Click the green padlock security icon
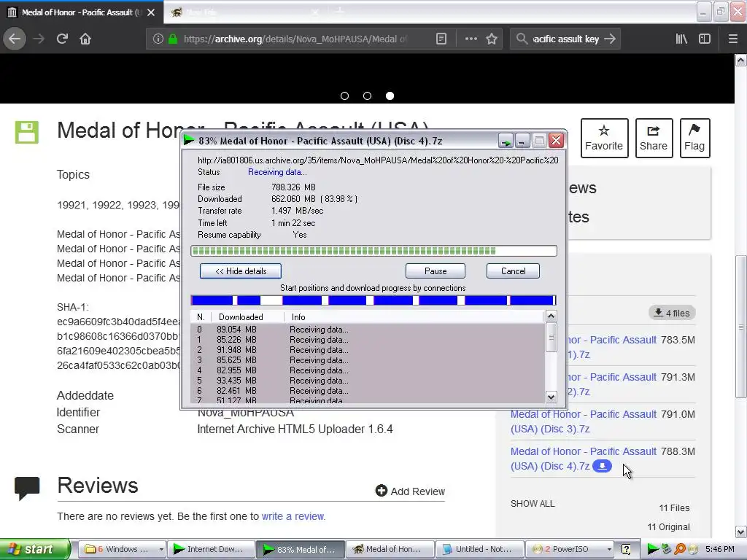747x560 pixels. pyautogui.click(x=173, y=39)
